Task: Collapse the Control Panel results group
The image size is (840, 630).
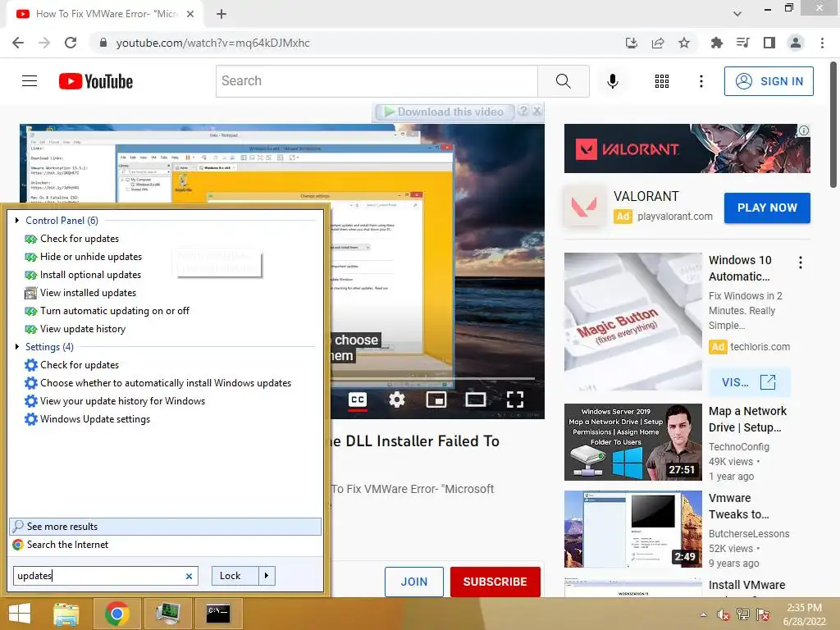Action: tap(17, 220)
